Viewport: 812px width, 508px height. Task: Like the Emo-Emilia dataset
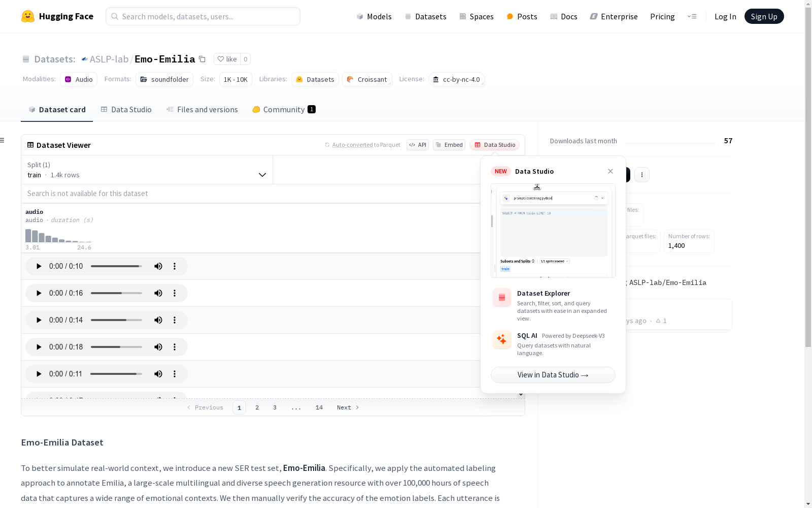pos(227,59)
